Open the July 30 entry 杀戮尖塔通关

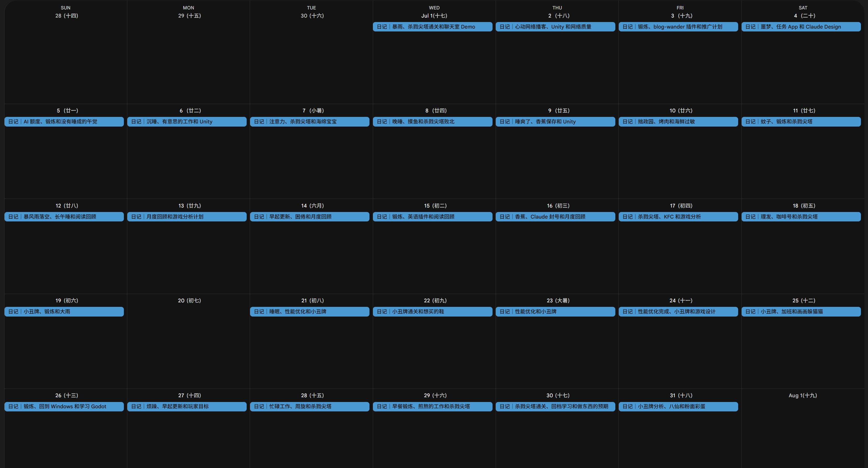(555, 407)
